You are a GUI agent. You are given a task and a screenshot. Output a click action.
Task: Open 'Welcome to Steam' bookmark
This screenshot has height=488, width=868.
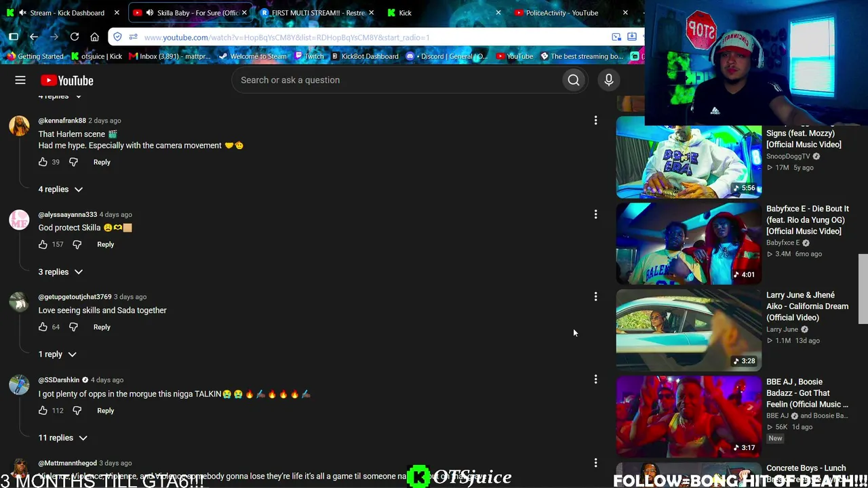[252, 56]
